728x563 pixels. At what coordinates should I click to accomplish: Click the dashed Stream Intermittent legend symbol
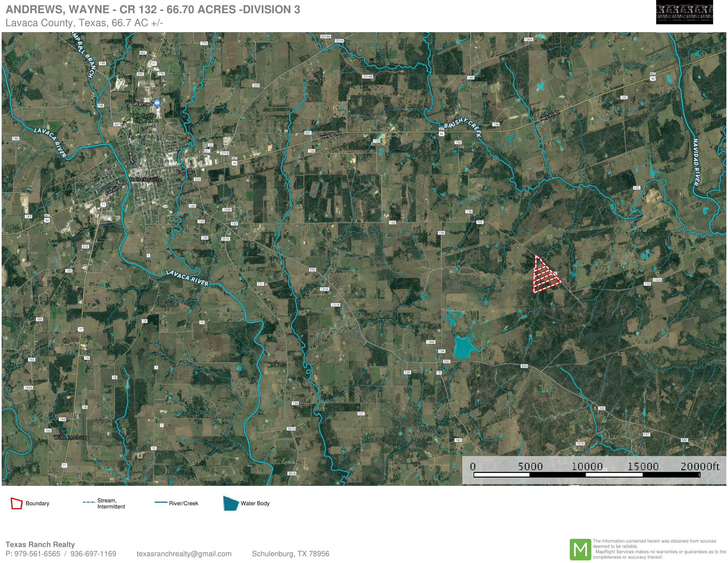[x=89, y=502]
